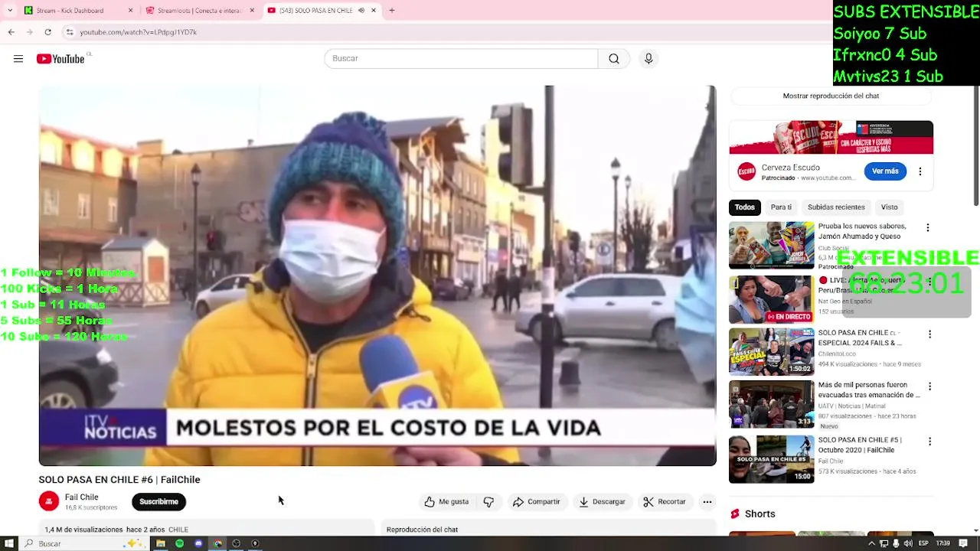The width and height of the screenshot is (980, 551).
Task: Open the Cerveza Escudo banner ad image
Action: pyautogui.click(x=831, y=137)
